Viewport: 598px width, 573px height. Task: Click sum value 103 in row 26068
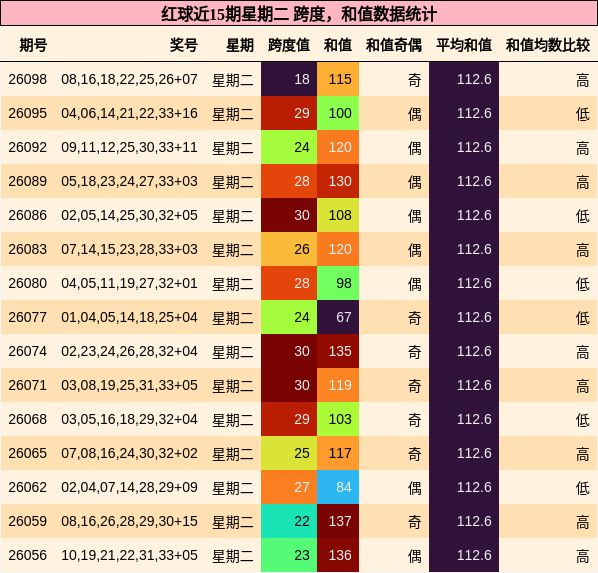338,418
